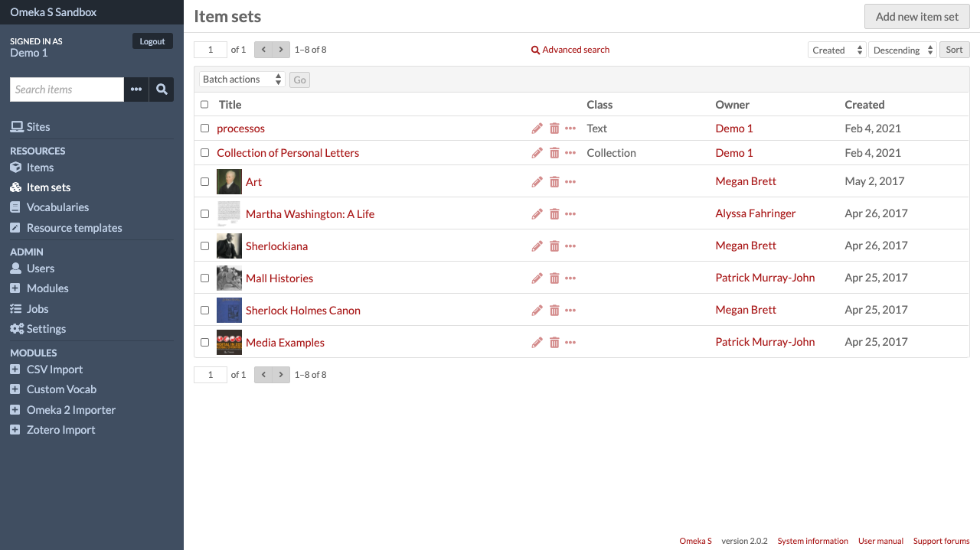Expand the Created sort-by dropdown
The image size is (980, 550).
(x=837, y=50)
